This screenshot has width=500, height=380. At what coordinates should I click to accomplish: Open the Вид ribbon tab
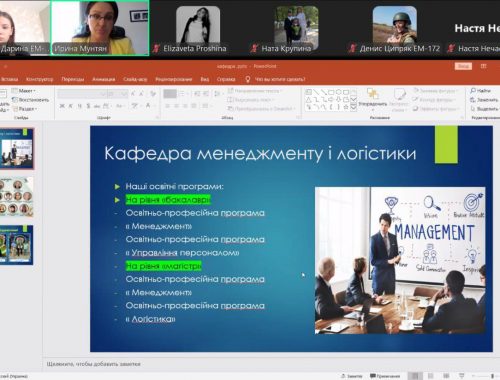coord(205,79)
